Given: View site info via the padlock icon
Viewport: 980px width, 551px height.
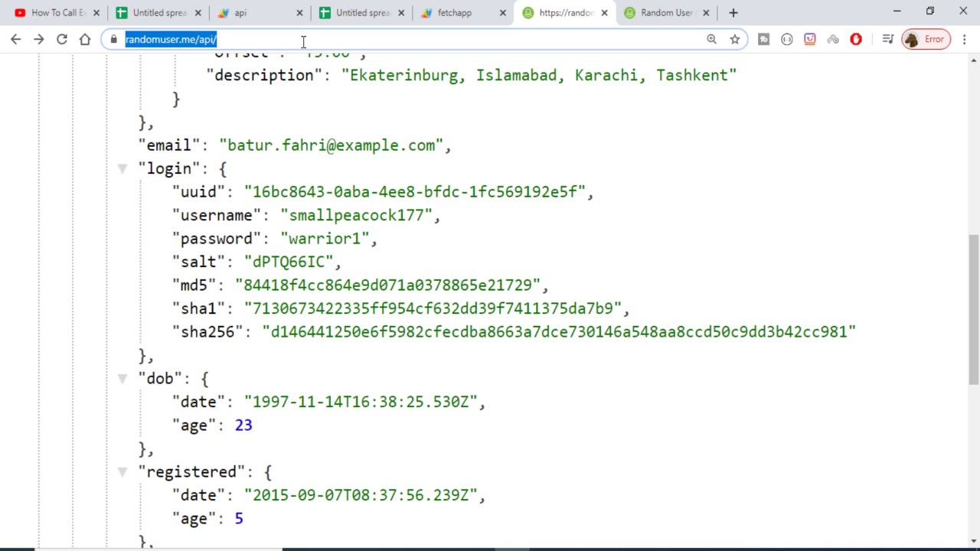Looking at the screenshot, I should coord(113,39).
